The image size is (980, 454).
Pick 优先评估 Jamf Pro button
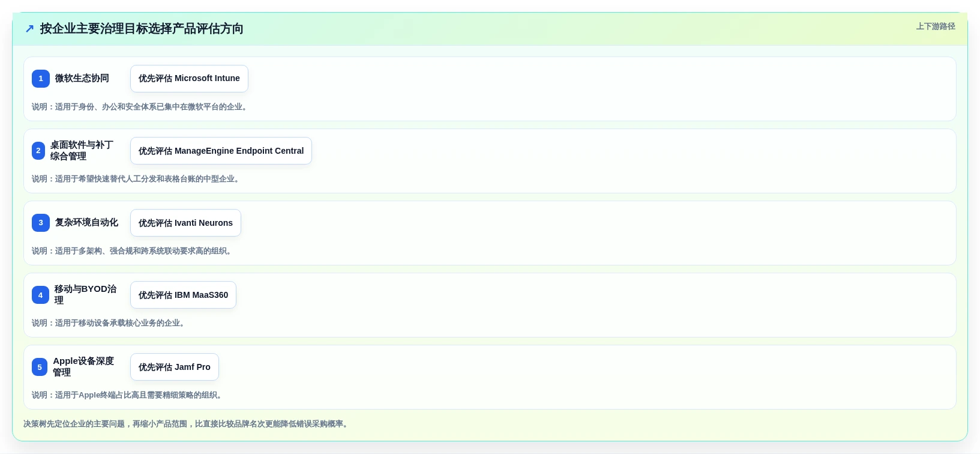click(175, 367)
